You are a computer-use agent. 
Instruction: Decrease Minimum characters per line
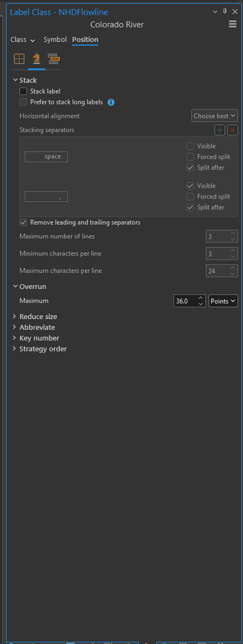[233, 257]
